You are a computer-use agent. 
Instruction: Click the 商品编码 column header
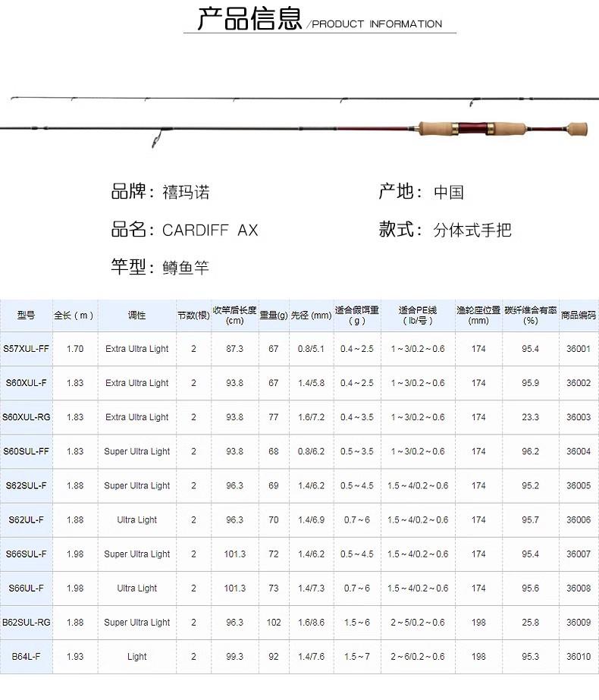[x=579, y=315]
